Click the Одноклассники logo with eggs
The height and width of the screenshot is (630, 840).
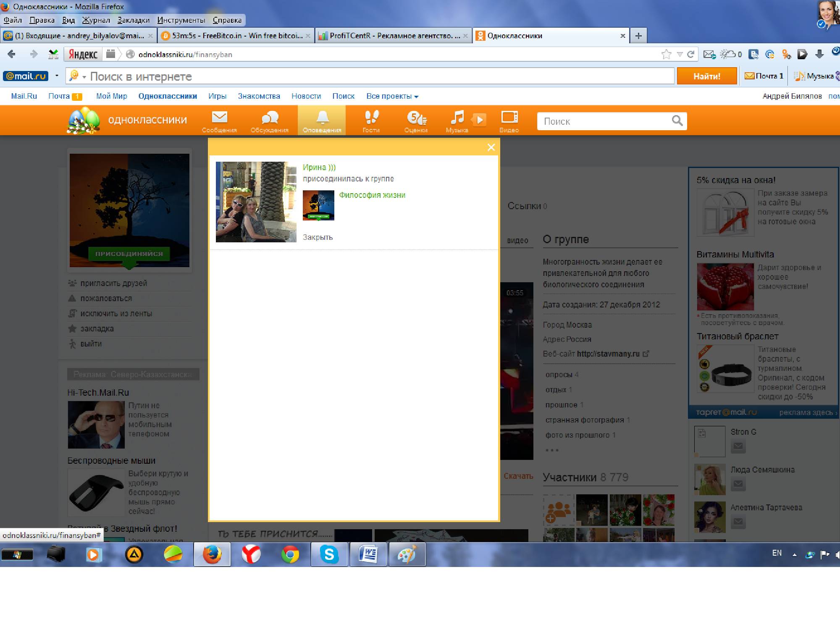point(84,120)
